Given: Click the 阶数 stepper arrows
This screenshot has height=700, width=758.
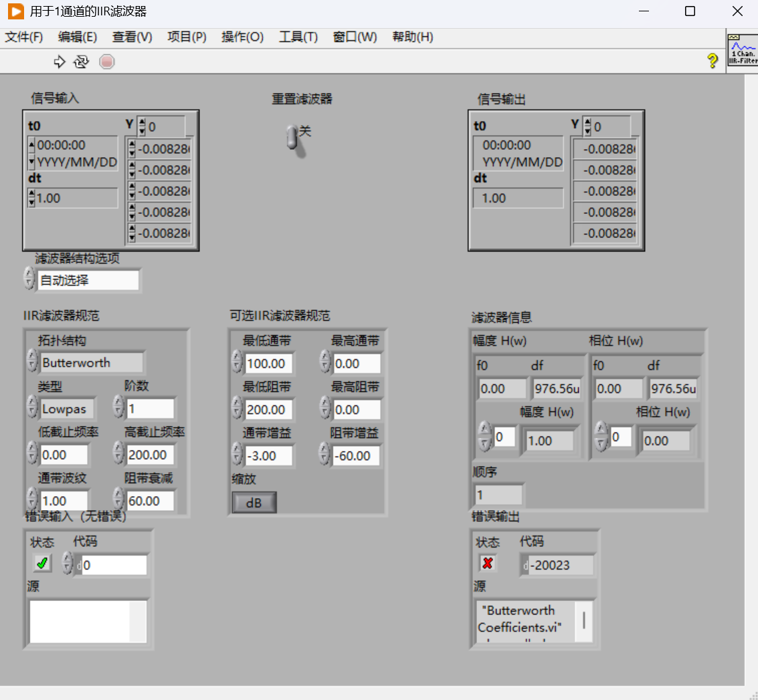Looking at the screenshot, I should [118, 406].
